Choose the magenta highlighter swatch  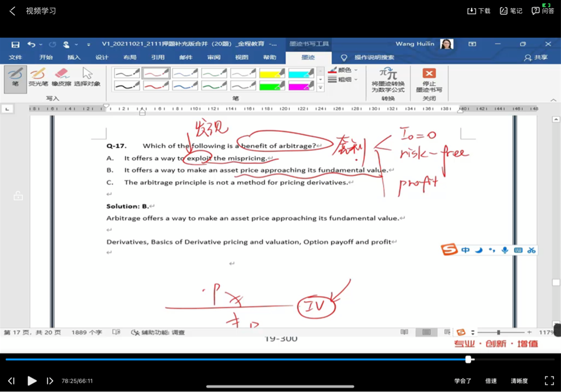[301, 85]
